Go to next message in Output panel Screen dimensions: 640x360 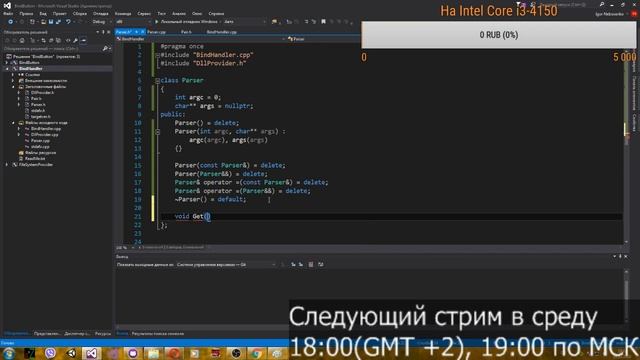point(301,264)
